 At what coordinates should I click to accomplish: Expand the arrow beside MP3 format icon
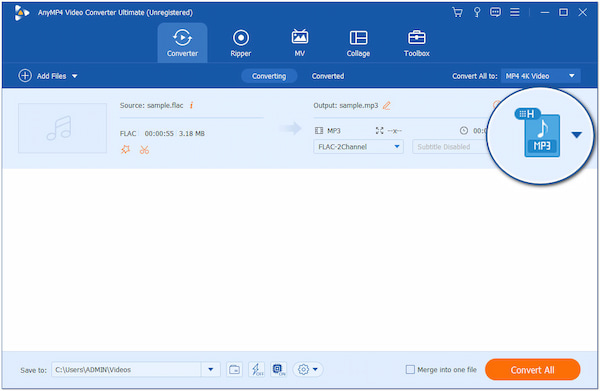(x=577, y=135)
